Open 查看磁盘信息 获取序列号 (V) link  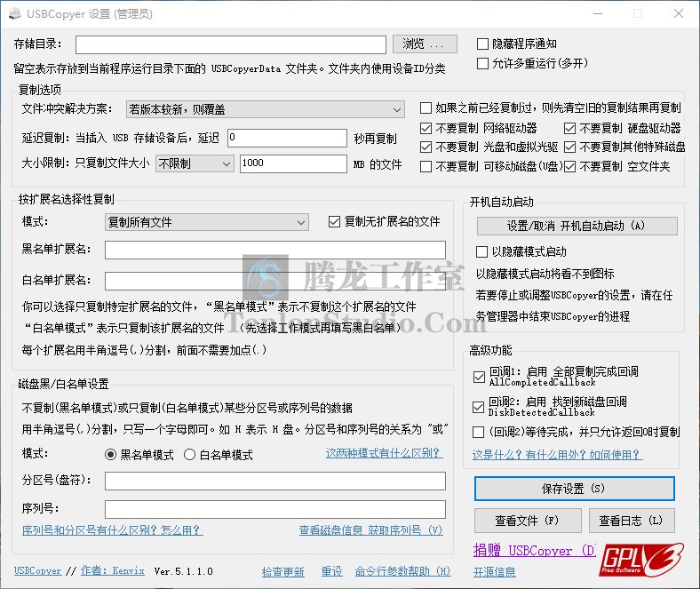click(370, 530)
